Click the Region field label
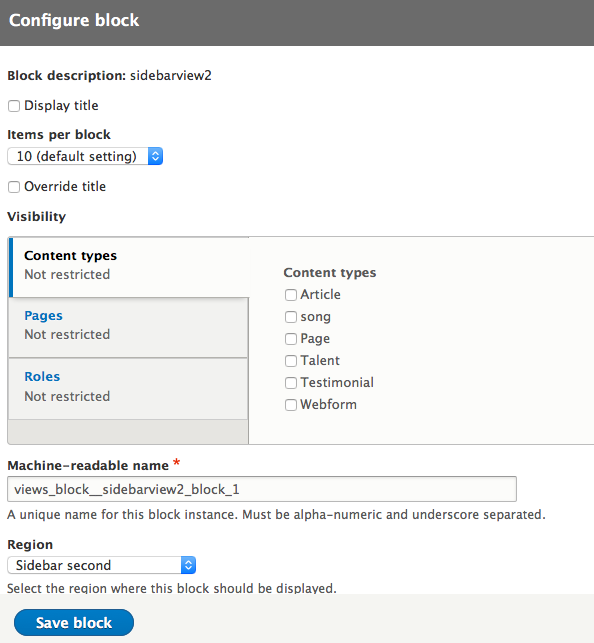The height and width of the screenshot is (643, 594). click(x=30, y=545)
